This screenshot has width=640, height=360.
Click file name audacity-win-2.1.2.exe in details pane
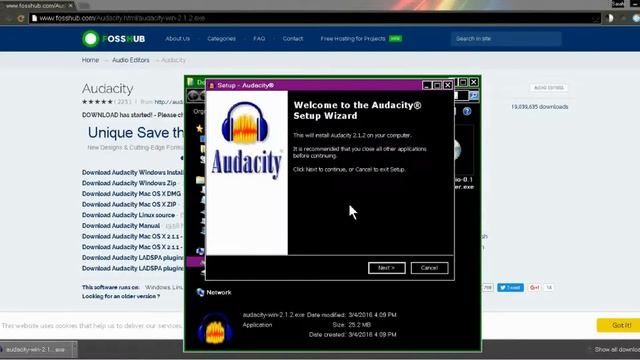(x=273, y=315)
